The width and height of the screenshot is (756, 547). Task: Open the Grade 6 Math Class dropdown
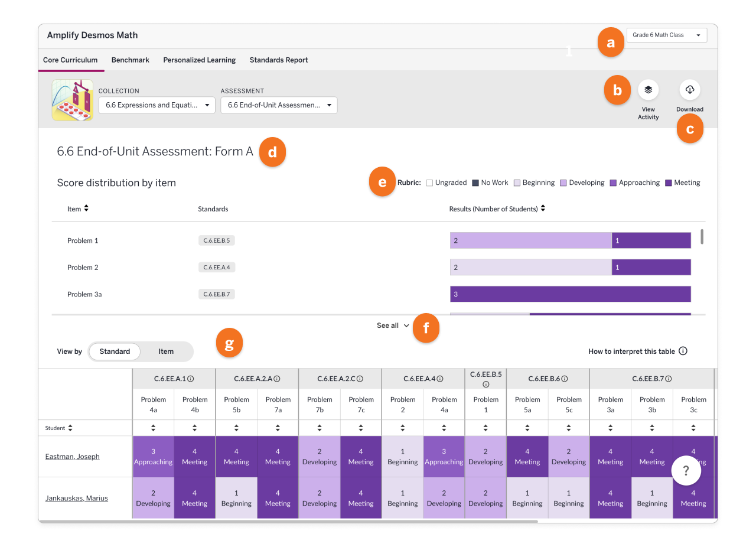coord(667,35)
